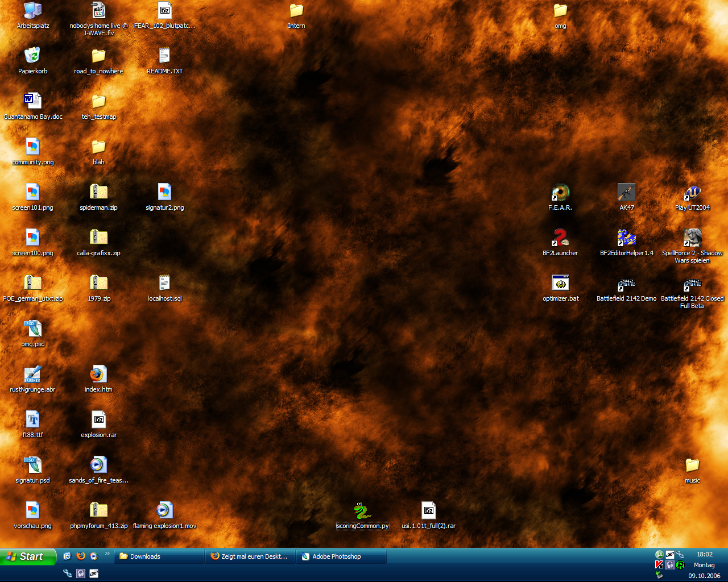This screenshot has height=582, width=728.
Task: Select the signatur.psd file icon
Action: point(33,470)
